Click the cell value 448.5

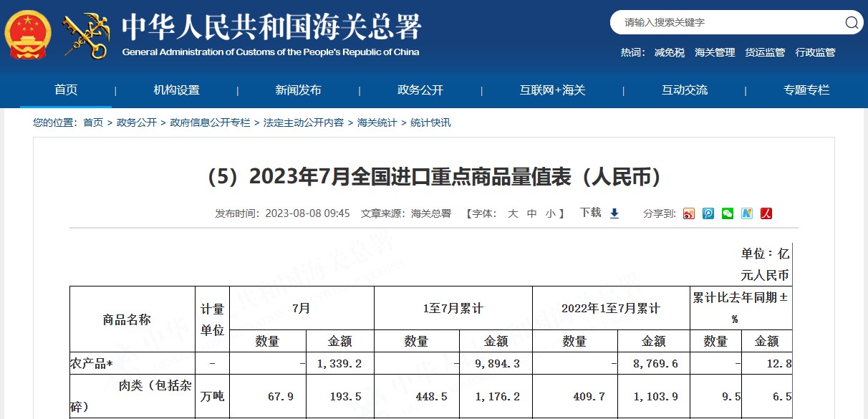point(430,396)
